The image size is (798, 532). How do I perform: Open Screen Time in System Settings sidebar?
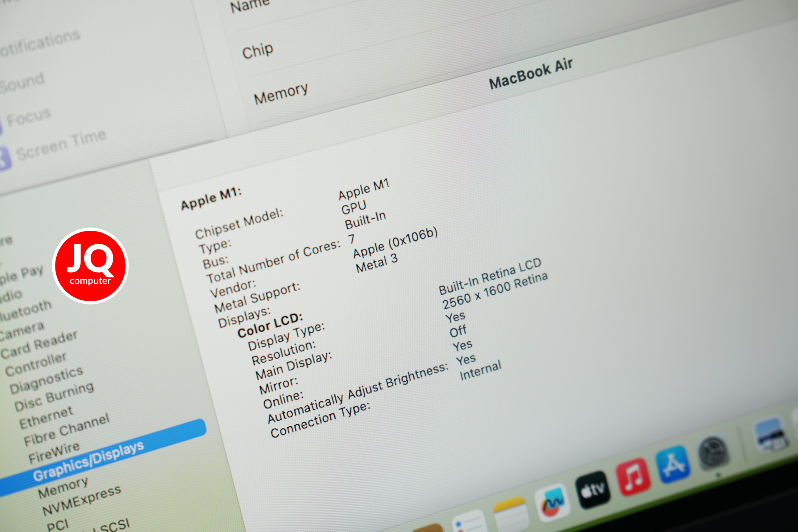61,145
